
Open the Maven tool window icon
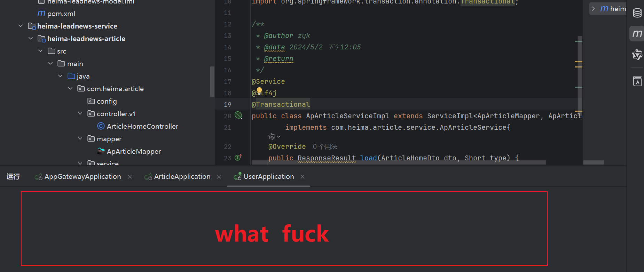(637, 34)
